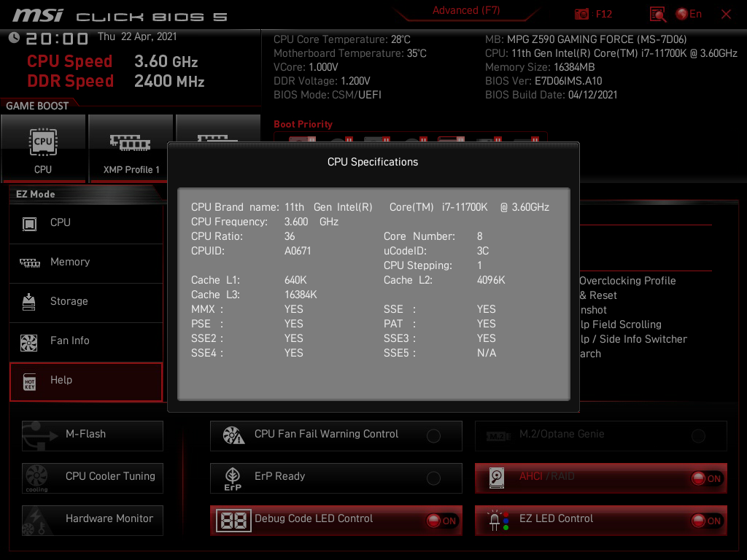Select Memory in the EZ Mode sidebar
Screen dimensions: 747x560
pyautogui.click(x=86, y=262)
